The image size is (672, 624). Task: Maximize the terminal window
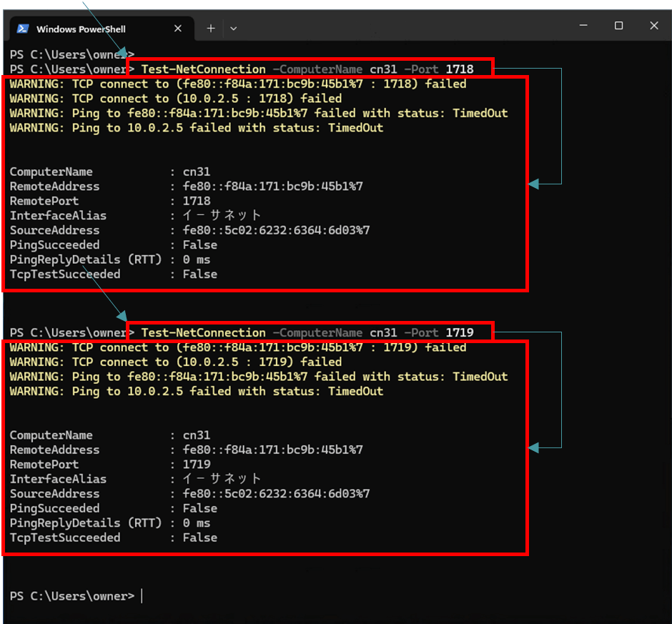point(618,26)
